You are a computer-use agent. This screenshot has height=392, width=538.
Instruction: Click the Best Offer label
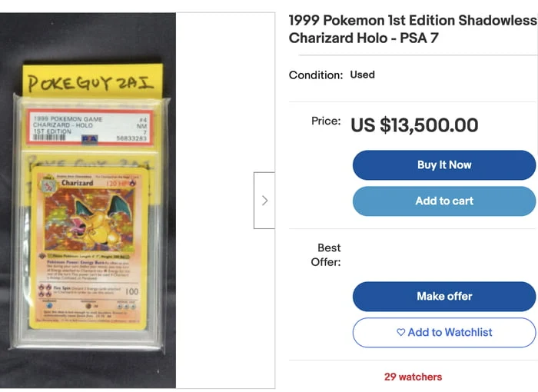[x=326, y=254]
